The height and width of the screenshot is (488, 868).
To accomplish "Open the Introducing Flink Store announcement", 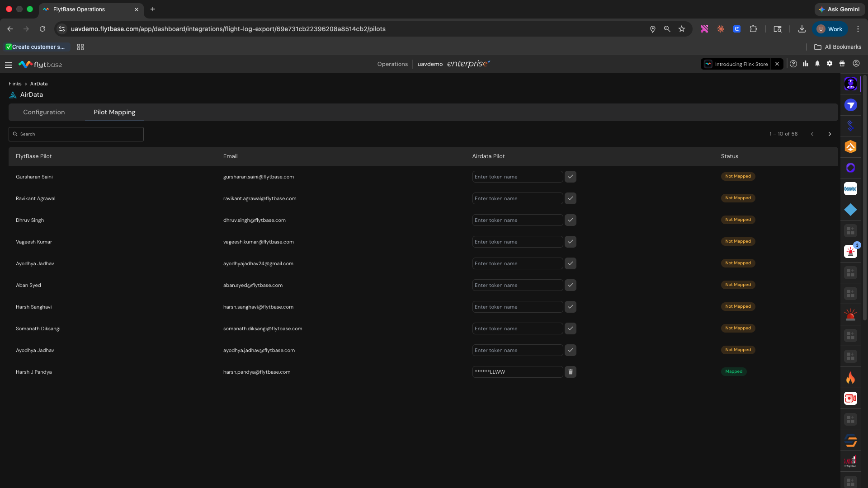I will [x=736, y=64].
